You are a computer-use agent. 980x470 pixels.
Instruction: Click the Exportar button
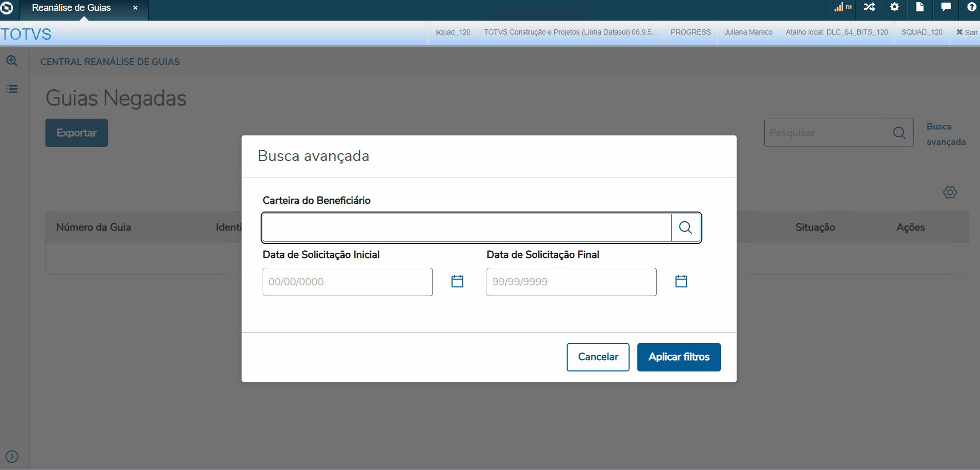[76, 133]
